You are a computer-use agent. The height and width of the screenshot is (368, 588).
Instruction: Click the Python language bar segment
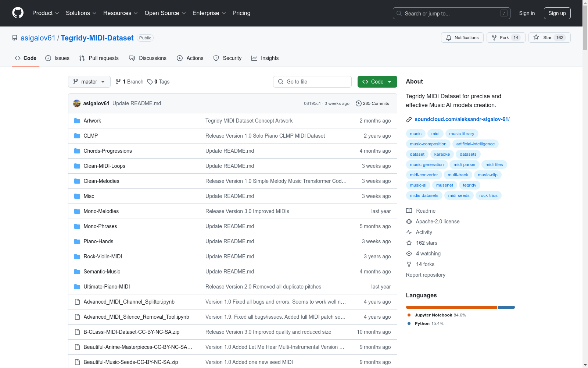click(506, 307)
